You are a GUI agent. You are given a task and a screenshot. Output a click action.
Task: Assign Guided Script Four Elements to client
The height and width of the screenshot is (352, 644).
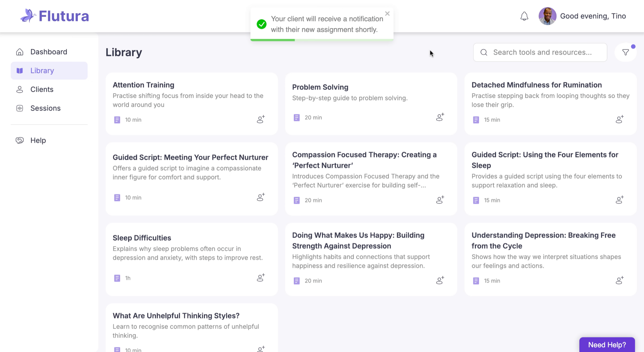coord(620,200)
